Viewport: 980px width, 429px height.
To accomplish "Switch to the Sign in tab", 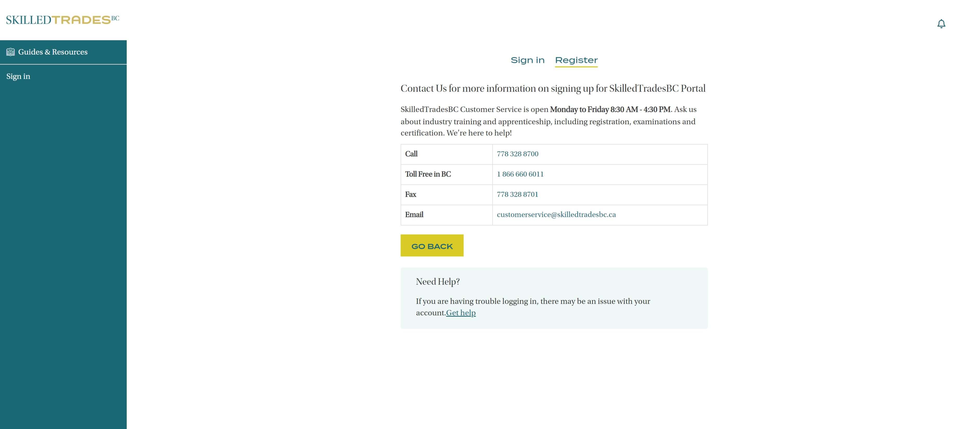I will [x=527, y=60].
